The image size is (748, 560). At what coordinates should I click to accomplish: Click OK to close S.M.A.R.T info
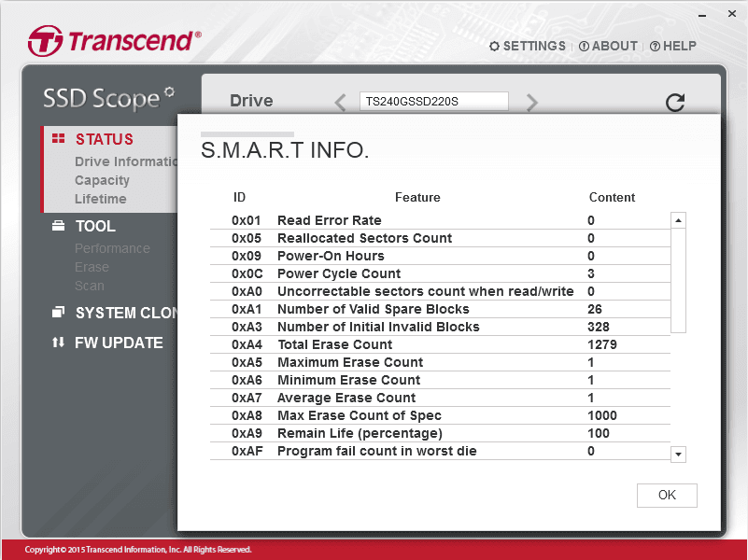(x=667, y=496)
